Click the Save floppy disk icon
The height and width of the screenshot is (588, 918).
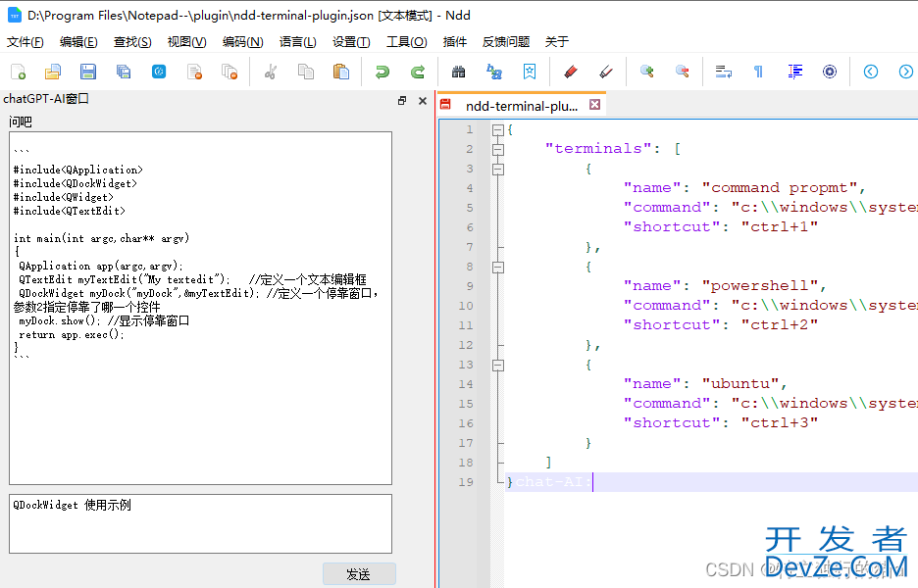pos(87,72)
